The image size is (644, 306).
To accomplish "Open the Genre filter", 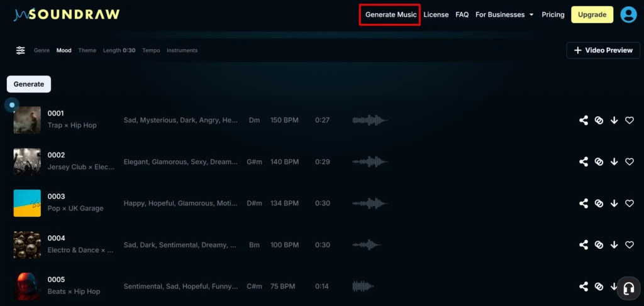I will (42, 50).
